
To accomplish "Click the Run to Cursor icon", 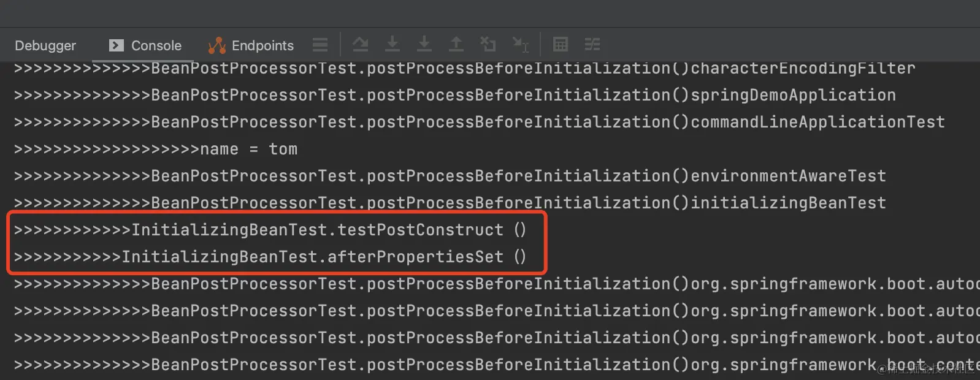I will [521, 44].
